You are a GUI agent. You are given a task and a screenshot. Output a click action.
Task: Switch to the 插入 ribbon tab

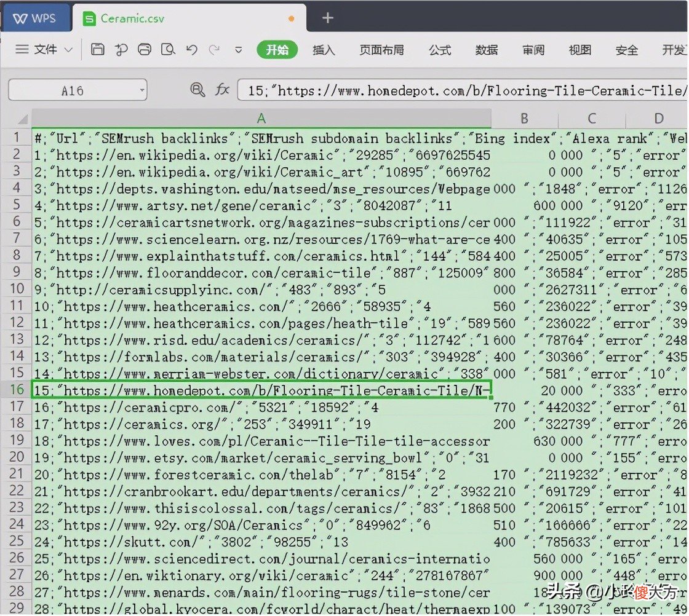pos(324,50)
